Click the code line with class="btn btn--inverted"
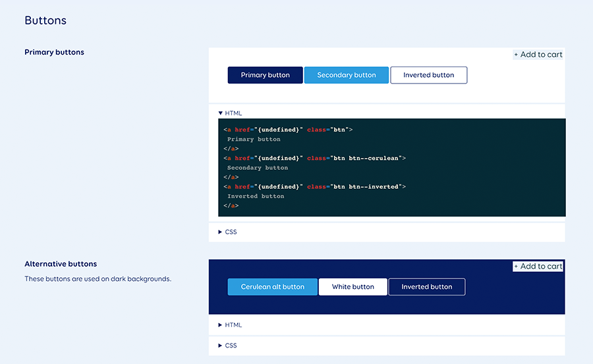 coord(315,186)
